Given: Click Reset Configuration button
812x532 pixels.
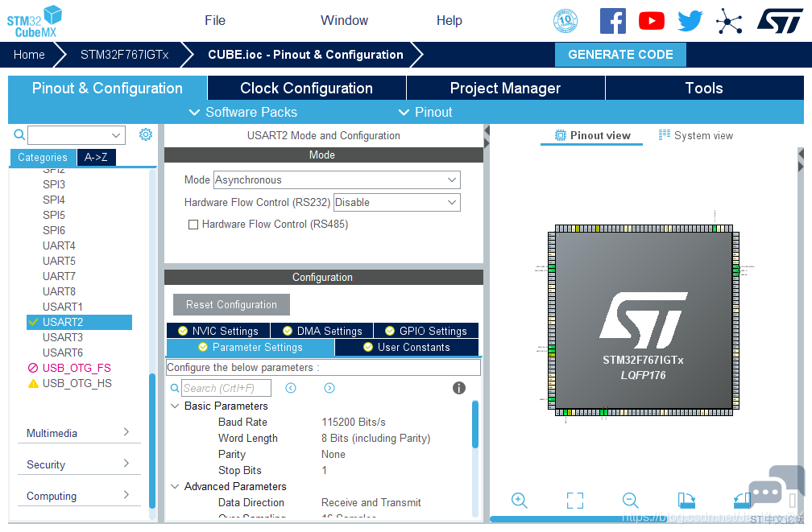Looking at the screenshot, I should (231, 305).
